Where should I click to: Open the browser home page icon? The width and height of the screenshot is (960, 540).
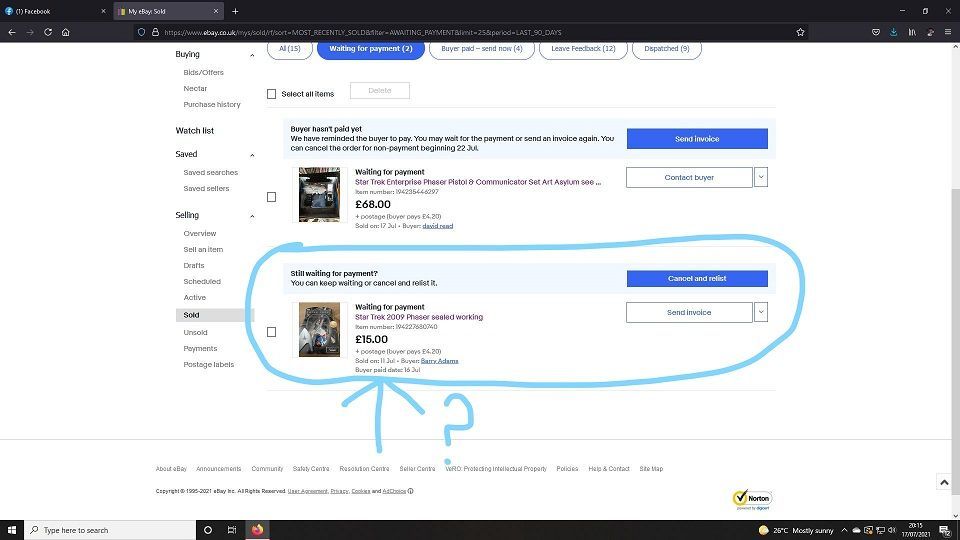(66, 32)
